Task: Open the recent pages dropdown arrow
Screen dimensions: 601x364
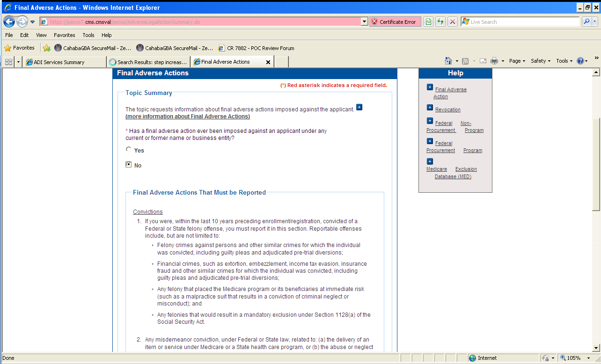Action: coord(33,22)
